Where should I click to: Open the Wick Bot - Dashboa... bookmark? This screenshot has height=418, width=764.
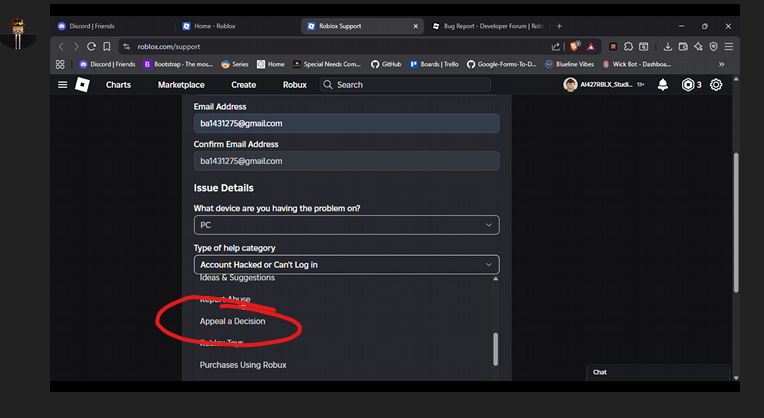click(636, 64)
